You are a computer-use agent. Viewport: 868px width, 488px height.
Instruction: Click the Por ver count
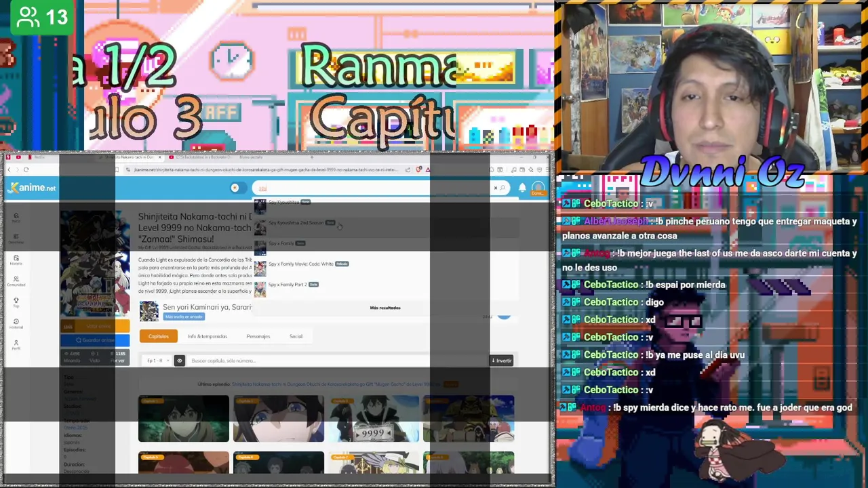(x=119, y=357)
